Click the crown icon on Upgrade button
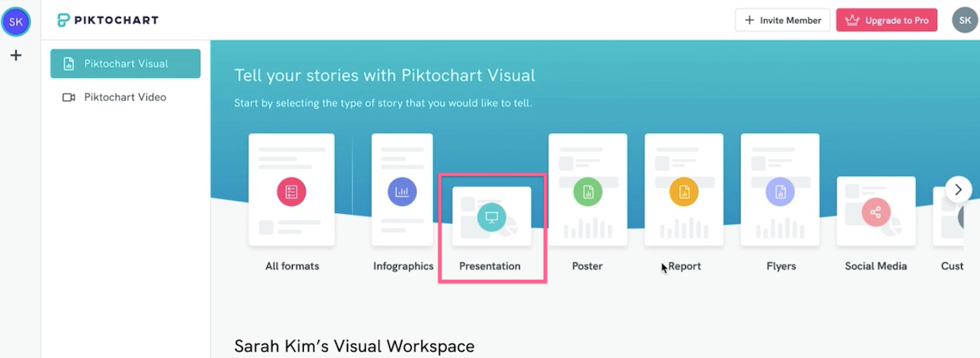Image resolution: width=980 pixels, height=358 pixels. (x=853, y=20)
